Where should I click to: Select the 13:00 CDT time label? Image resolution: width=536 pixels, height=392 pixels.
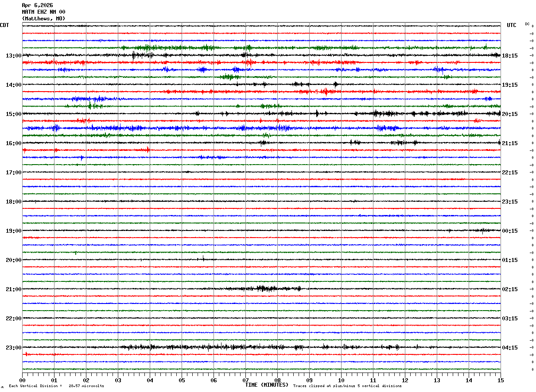point(14,56)
